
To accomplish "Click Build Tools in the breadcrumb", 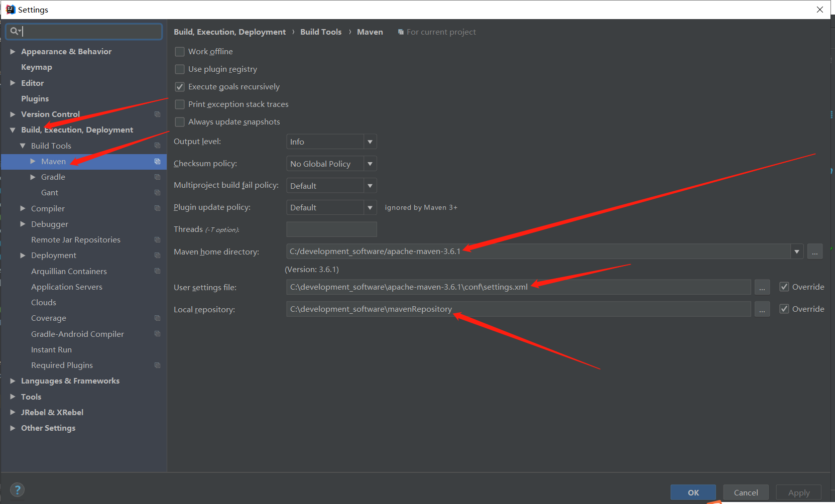I will point(321,32).
